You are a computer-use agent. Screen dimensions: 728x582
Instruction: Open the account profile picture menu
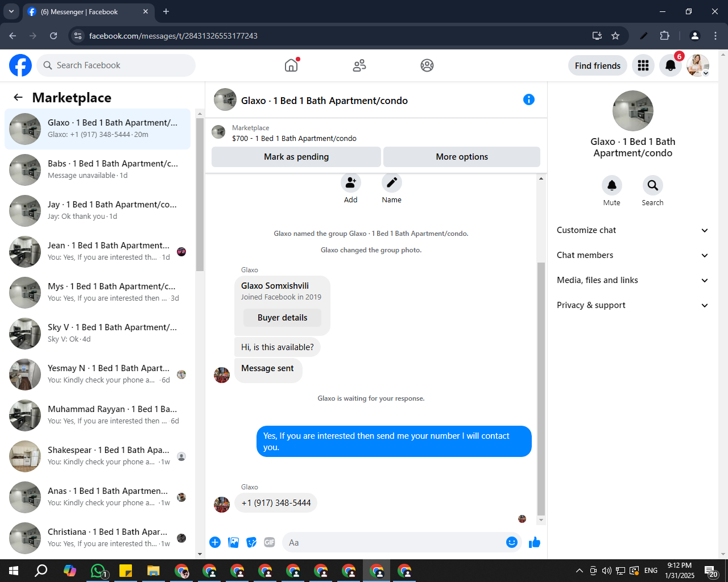pos(698,65)
